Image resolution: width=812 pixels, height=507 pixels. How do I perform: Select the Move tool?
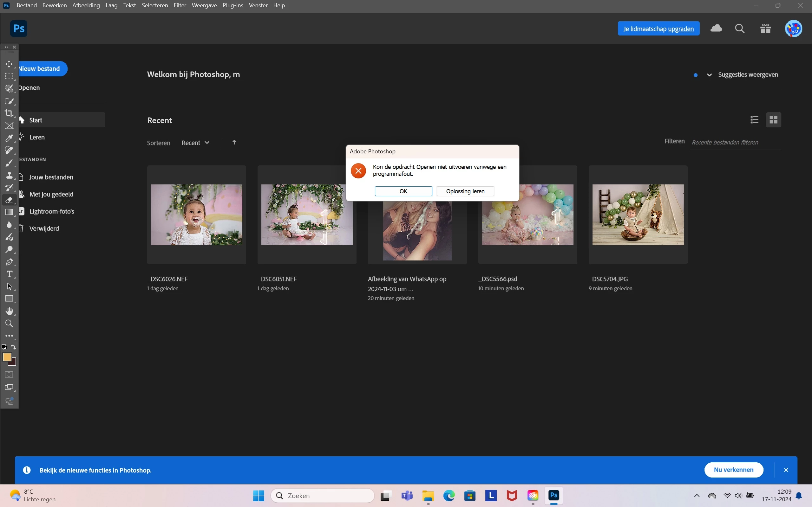pos(9,64)
